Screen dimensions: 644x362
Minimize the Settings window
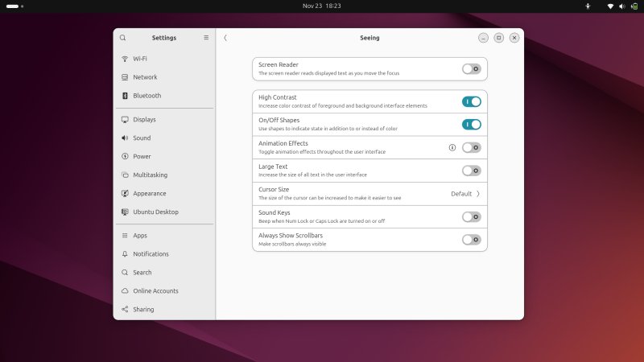[484, 38]
